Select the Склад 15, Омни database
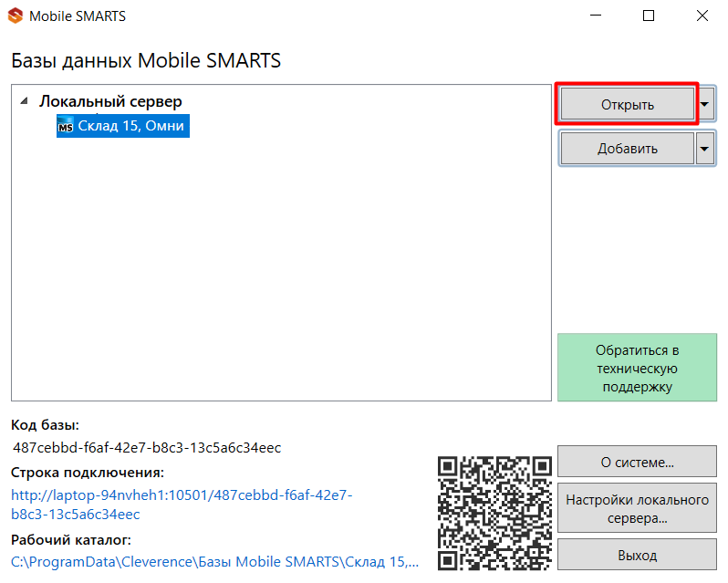Screen dimensions: 728x583 point(123,126)
